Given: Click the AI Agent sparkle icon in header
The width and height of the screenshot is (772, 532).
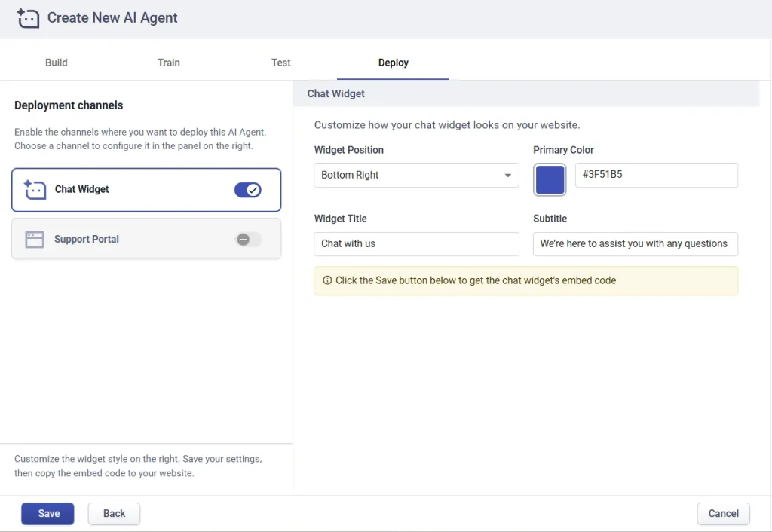Looking at the screenshot, I should (28, 18).
